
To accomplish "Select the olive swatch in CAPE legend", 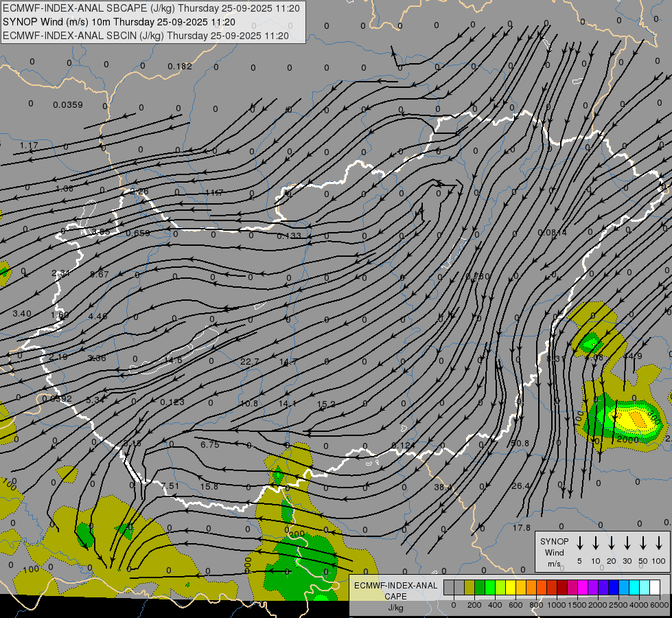I will (470, 587).
